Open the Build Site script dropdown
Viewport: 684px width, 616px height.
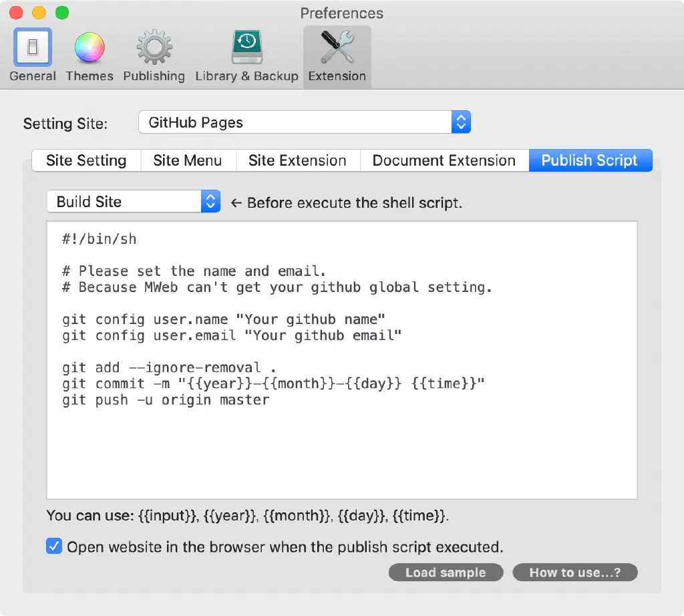click(x=134, y=202)
